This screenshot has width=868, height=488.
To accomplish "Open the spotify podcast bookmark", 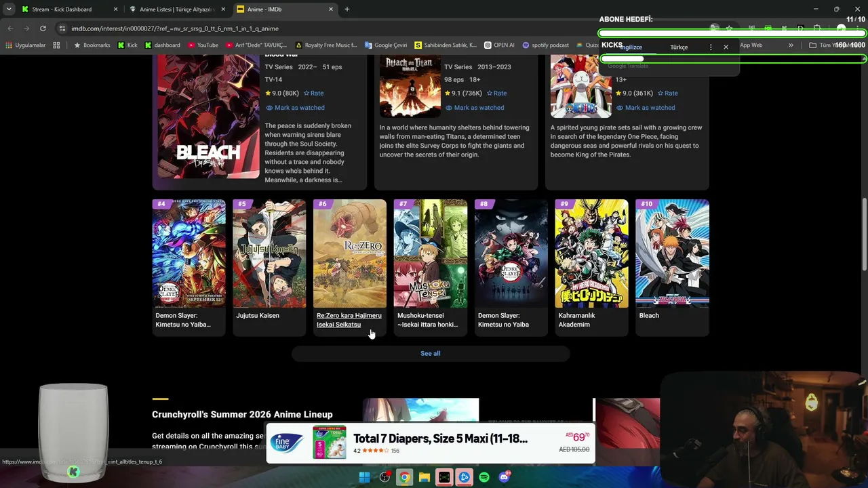I will 546,45.
